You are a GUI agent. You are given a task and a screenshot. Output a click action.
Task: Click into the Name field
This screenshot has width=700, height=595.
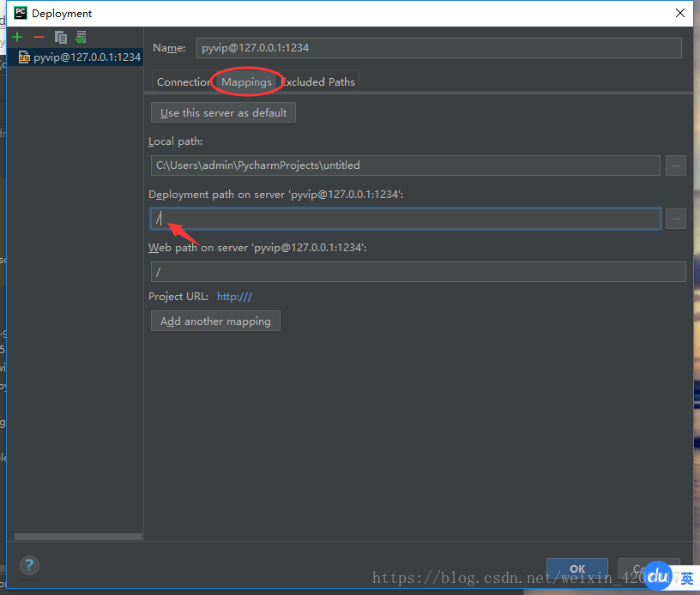click(439, 48)
